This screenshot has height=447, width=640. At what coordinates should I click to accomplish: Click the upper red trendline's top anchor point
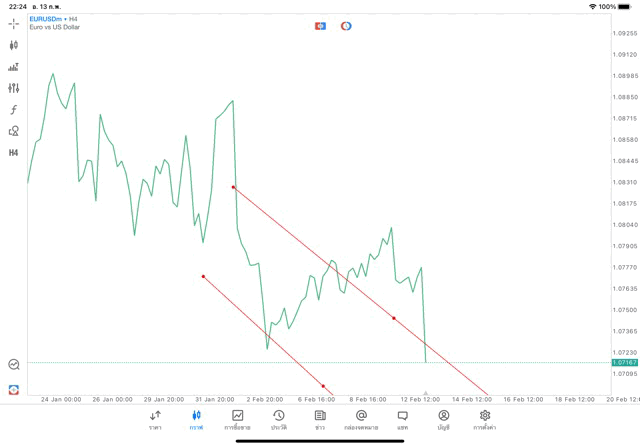[233, 187]
